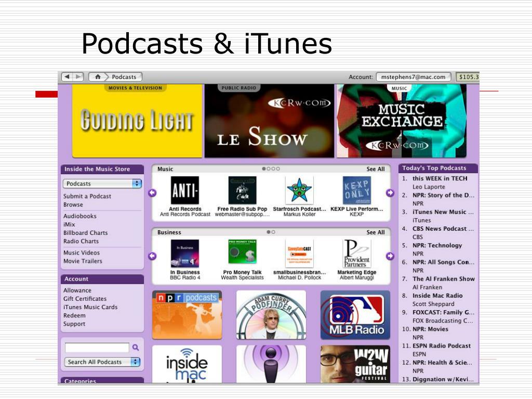Open the Podcasts breadcrumb

pos(124,77)
